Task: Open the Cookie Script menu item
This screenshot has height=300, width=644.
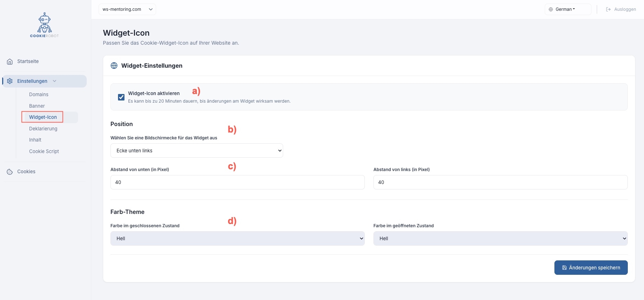Action: pos(44,151)
